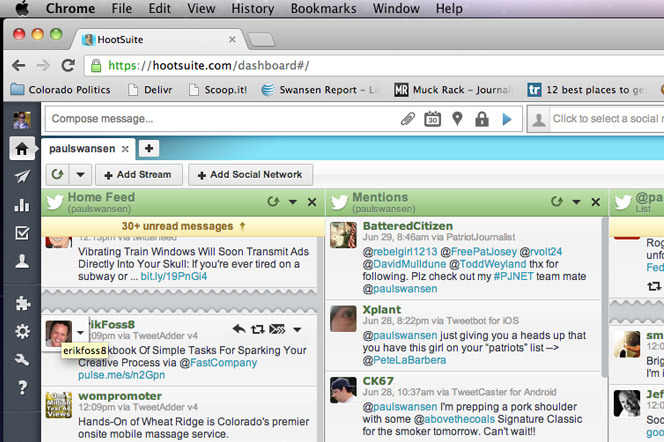Open the bit.ly/19PnGi4 link
Screen dimensions: 664x442
pos(174,276)
